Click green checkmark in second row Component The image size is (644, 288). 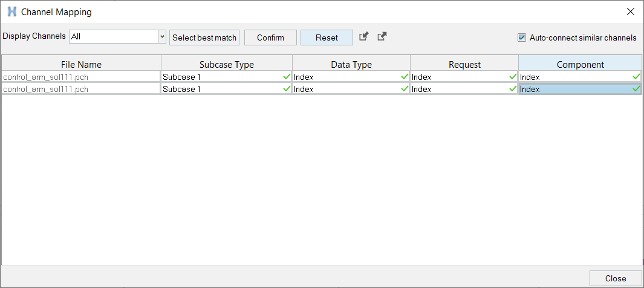coord(636,89)
